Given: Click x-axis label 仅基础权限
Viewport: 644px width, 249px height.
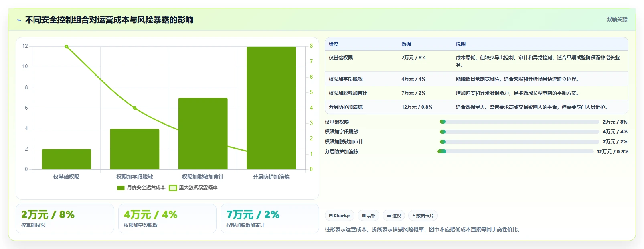Looking at the screenshot, I should coord(67,177).
